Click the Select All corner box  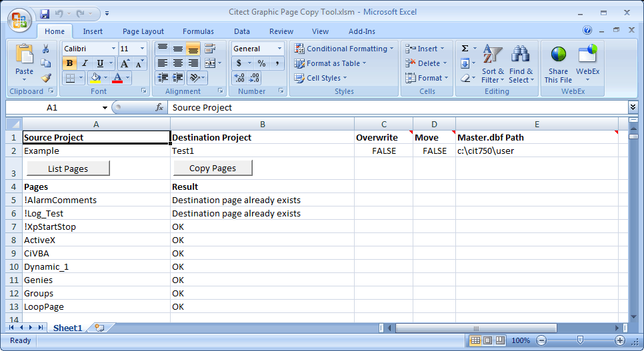pyautogui.click(x=14, y=124)
